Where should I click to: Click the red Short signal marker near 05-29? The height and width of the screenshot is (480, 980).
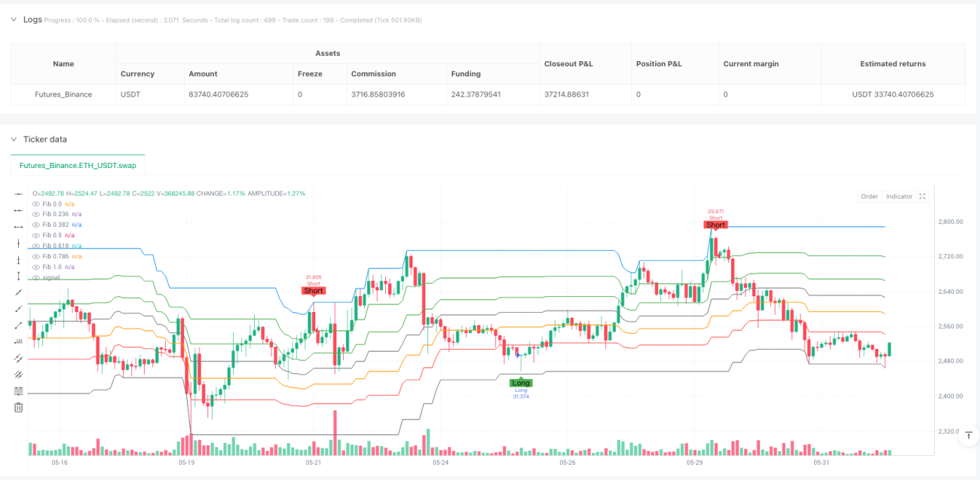(715, 225)
